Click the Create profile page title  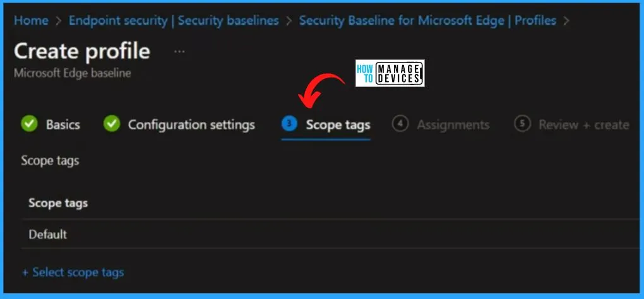pos(82,52)
